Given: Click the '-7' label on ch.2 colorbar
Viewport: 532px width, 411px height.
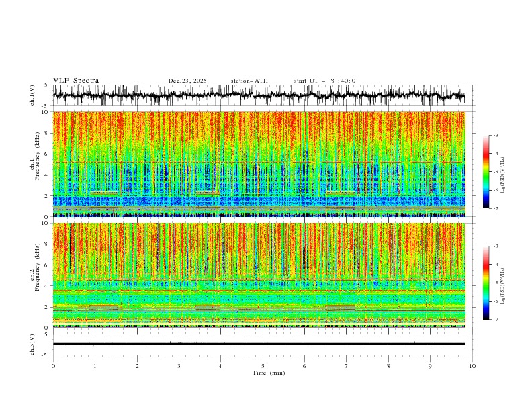Looking at the screenshot, I should click(495, 319).
